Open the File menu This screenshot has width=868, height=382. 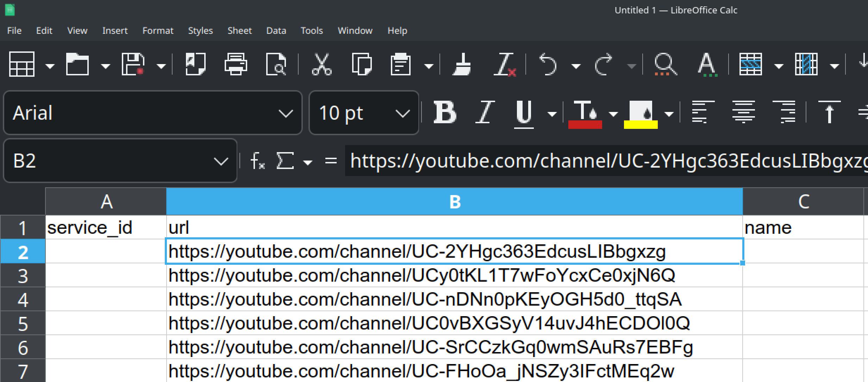[14, 31]
